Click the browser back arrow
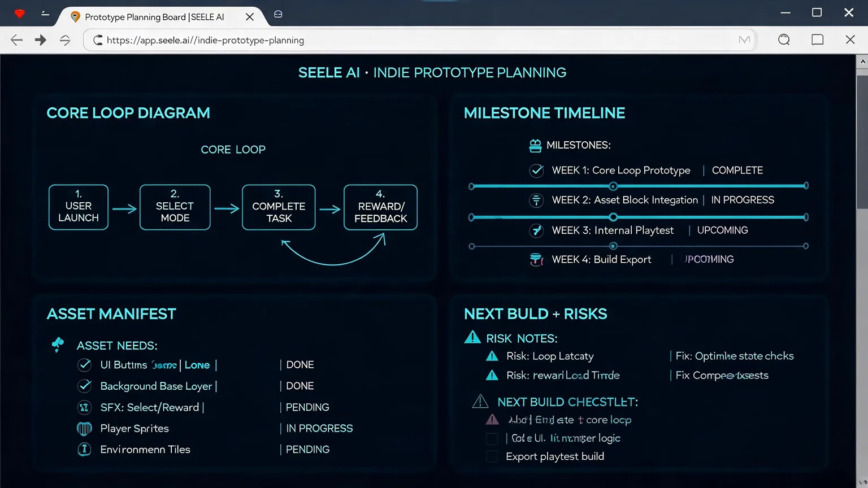868x488 pixels. point(16,40)
